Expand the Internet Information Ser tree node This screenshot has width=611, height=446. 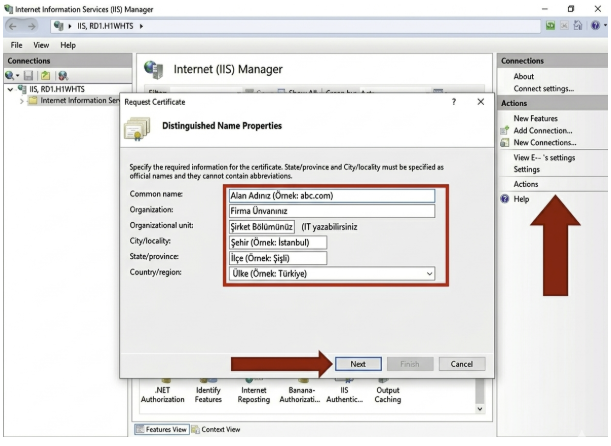(x=22, y=101)
